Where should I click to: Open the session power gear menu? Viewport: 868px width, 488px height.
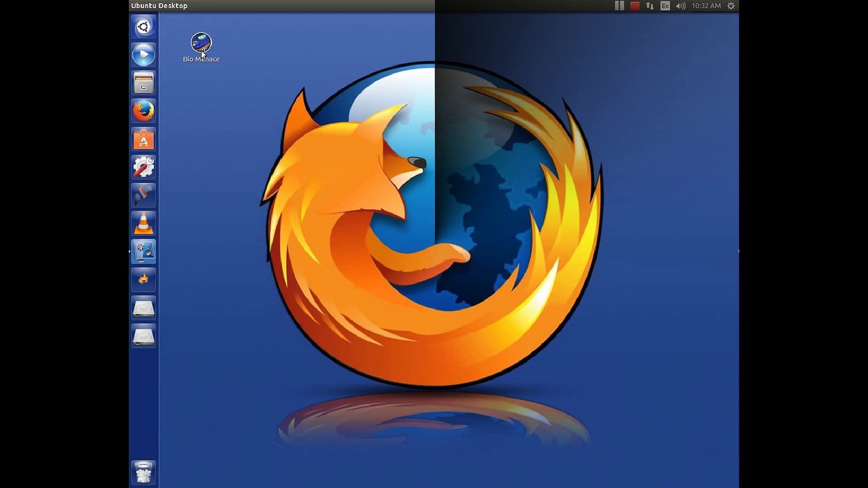coord(731,5)
